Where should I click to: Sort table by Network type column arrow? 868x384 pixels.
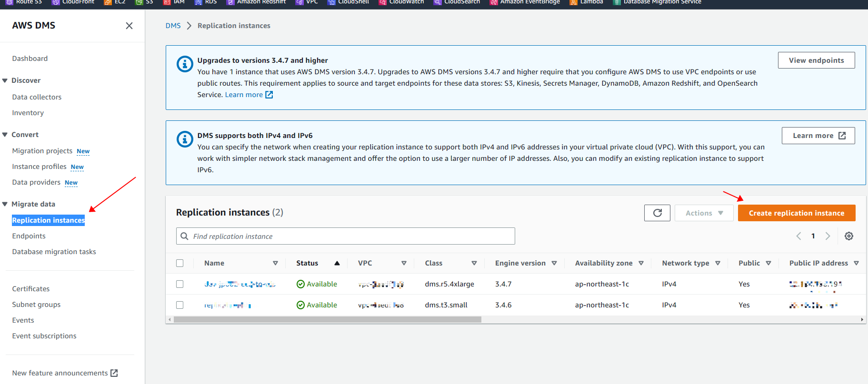(x=718, y=263)
